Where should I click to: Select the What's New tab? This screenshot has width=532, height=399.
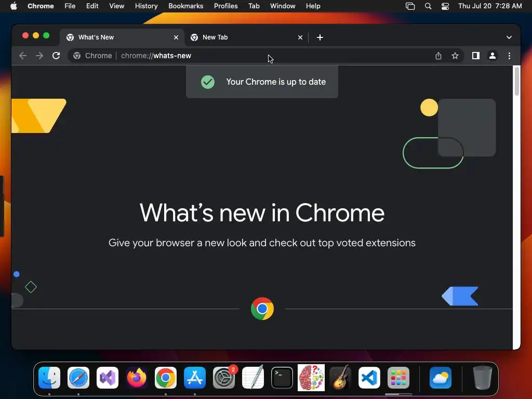click(x=122, y=37)
